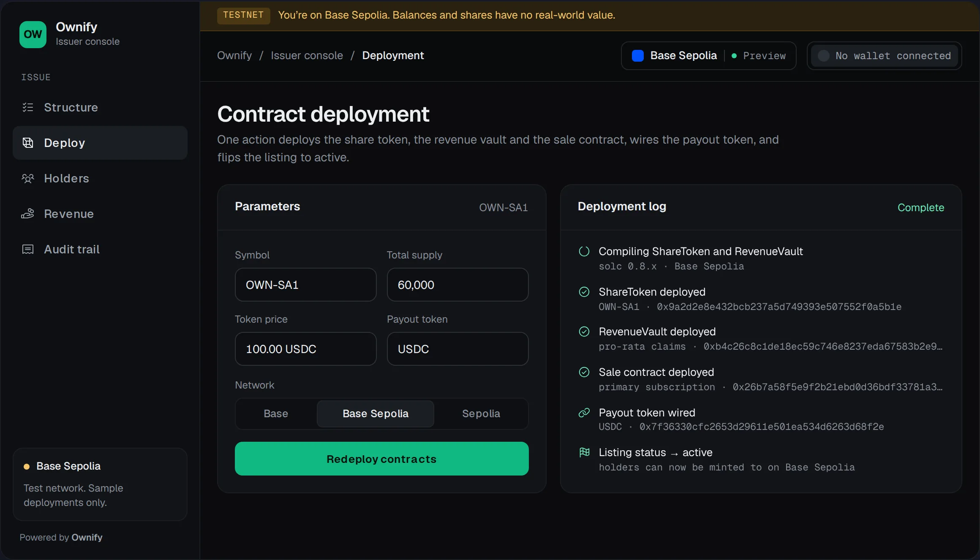
Task: Click the Redeploy contracts button
Action: point(382,459)
